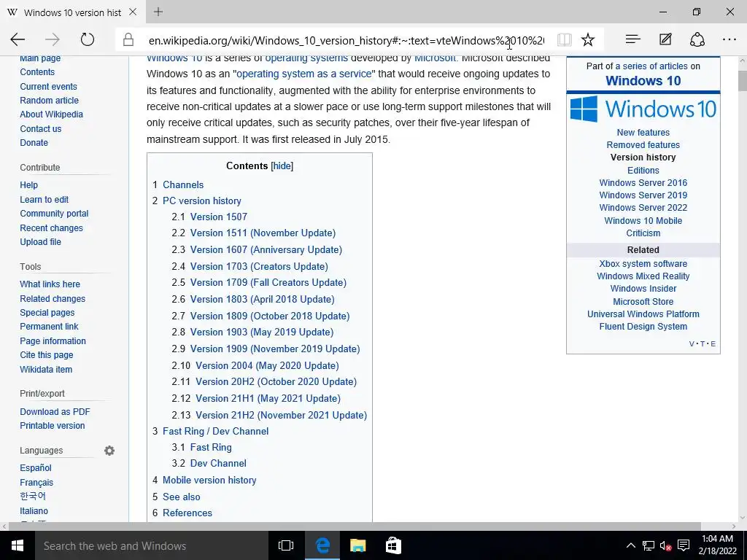Show hidden tray icons chevron
This screenshot has height=560, width=747.
[x=630, y=545]
